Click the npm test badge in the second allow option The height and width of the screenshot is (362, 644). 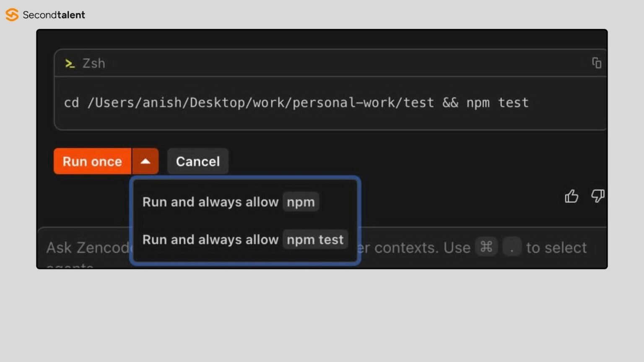click(x=315, y=240)
